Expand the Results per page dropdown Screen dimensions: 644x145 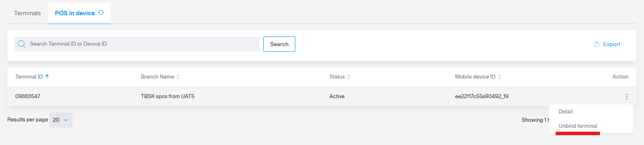point(61,120)
